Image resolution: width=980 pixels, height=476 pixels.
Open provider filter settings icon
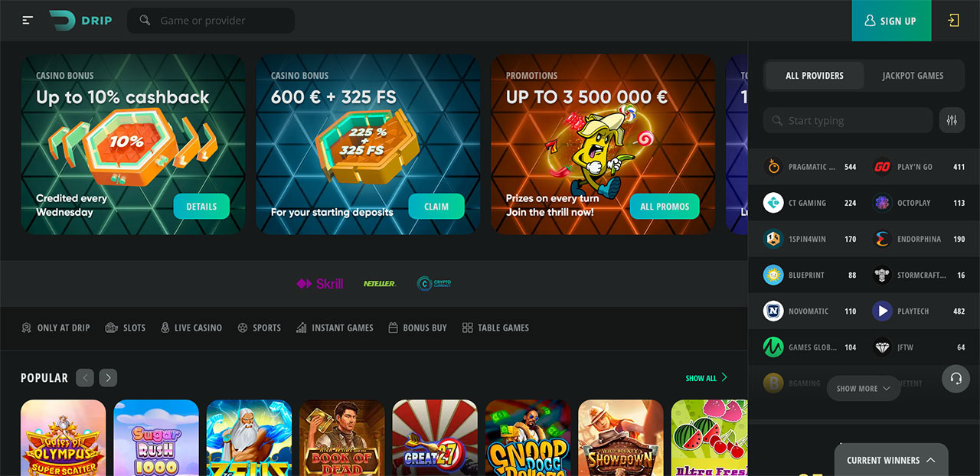952,120
